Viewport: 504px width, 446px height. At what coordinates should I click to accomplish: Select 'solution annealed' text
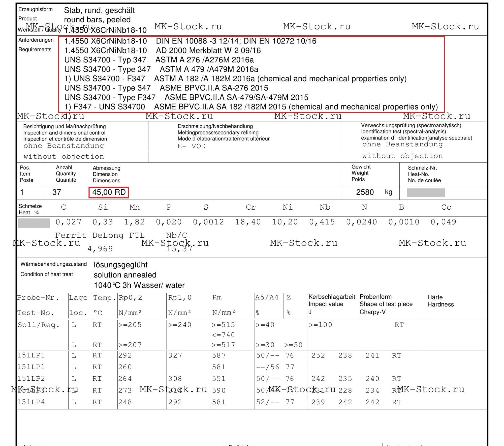point(125,275)
